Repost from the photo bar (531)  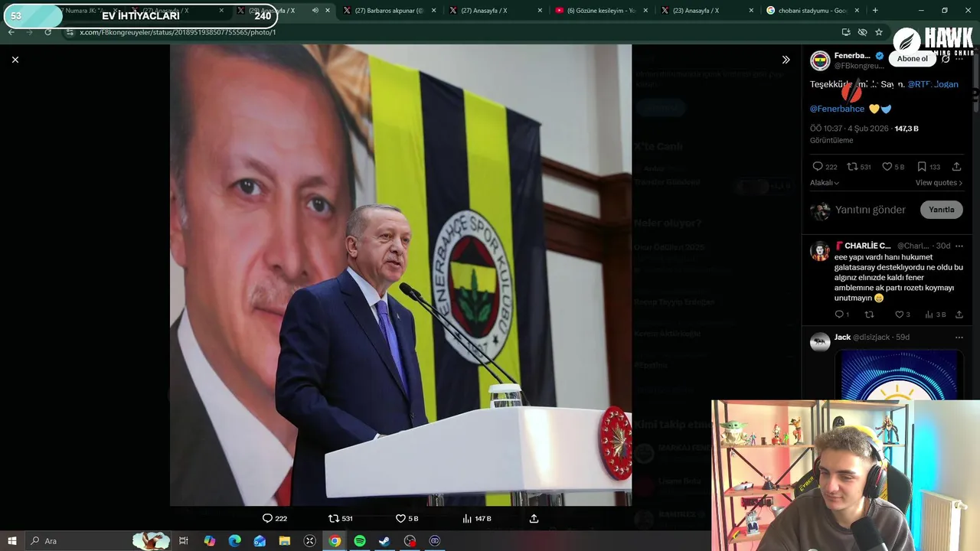[340, 518]
